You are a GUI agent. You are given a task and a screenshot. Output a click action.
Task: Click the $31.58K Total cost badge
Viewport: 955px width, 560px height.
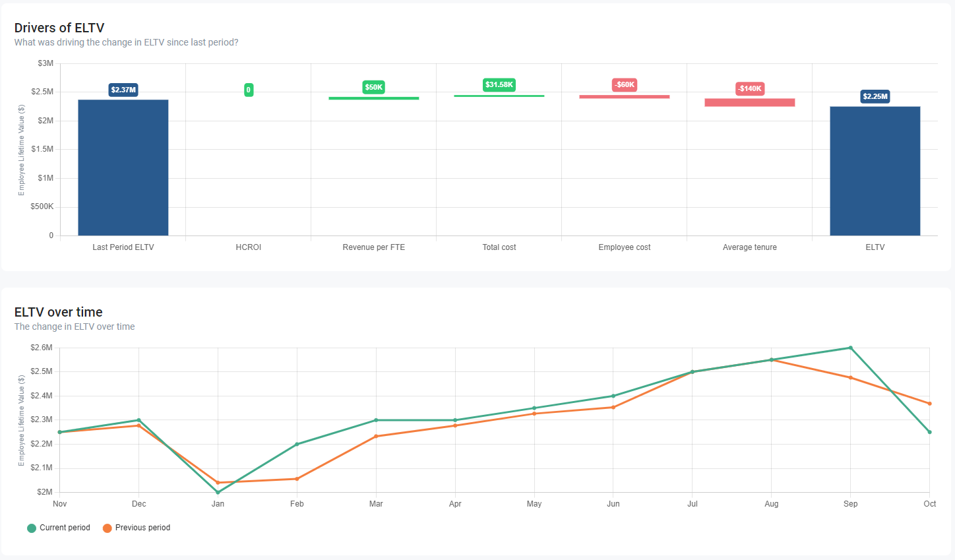coord(499,84)
